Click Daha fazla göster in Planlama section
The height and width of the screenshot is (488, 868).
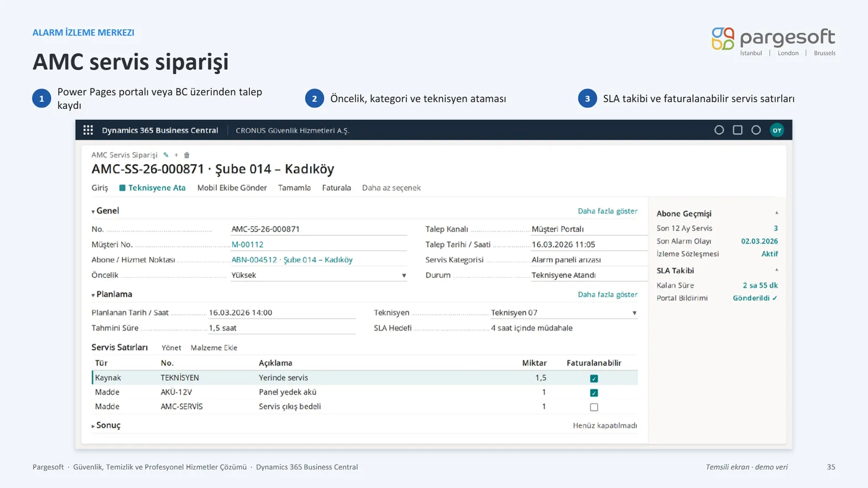(x=607, y=295)
